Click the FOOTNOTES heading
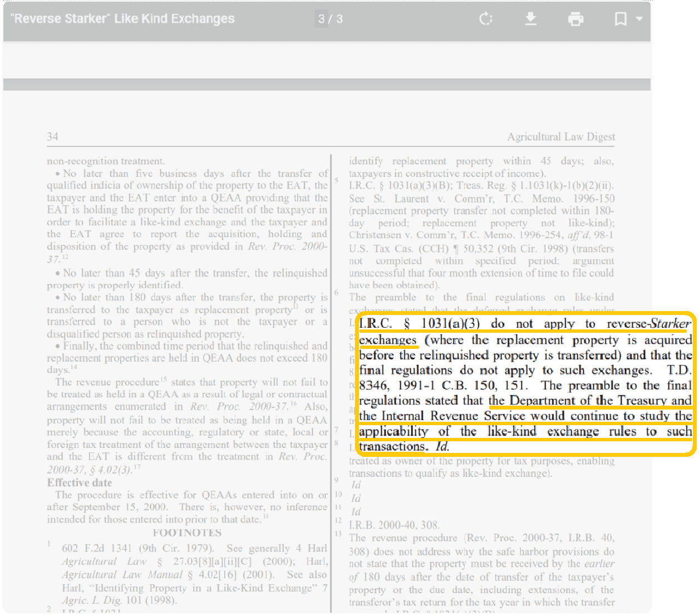This screenshot has width=699, height=616. coord(187,533)
